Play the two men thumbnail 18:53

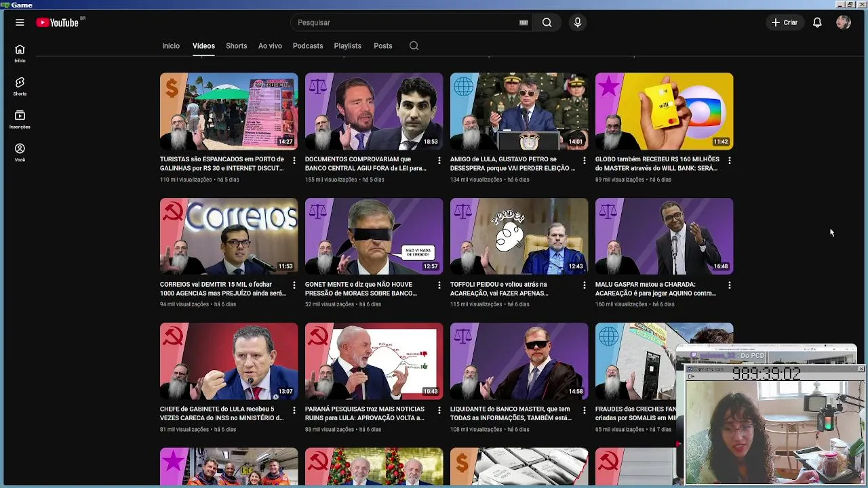(374, 111)
